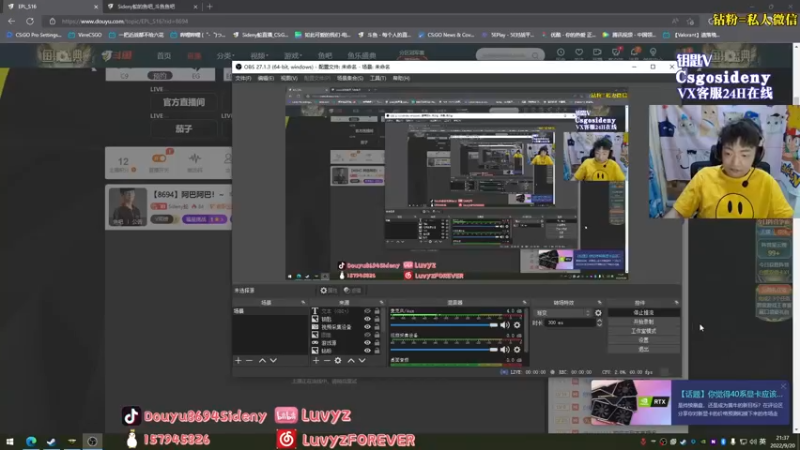The width and height of the screenshot is (800, 450).
Task: Add a new scene in OBS
Action: point(238,360)
